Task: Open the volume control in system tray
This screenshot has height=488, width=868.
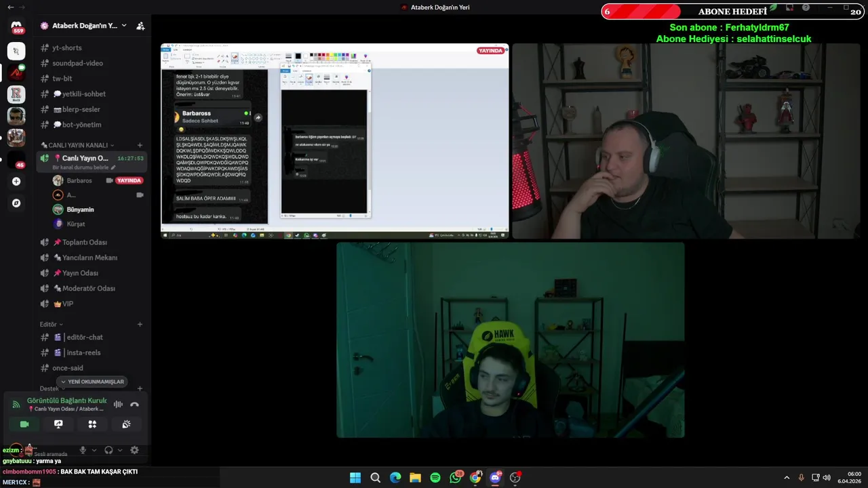Action: click(x=827, y=478)
